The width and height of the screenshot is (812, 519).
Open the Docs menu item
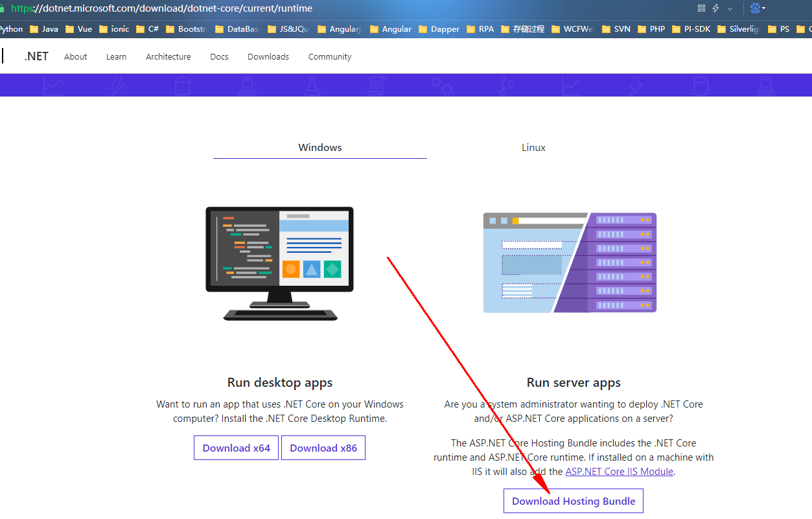pyautogui.click(x=220, y=57)
